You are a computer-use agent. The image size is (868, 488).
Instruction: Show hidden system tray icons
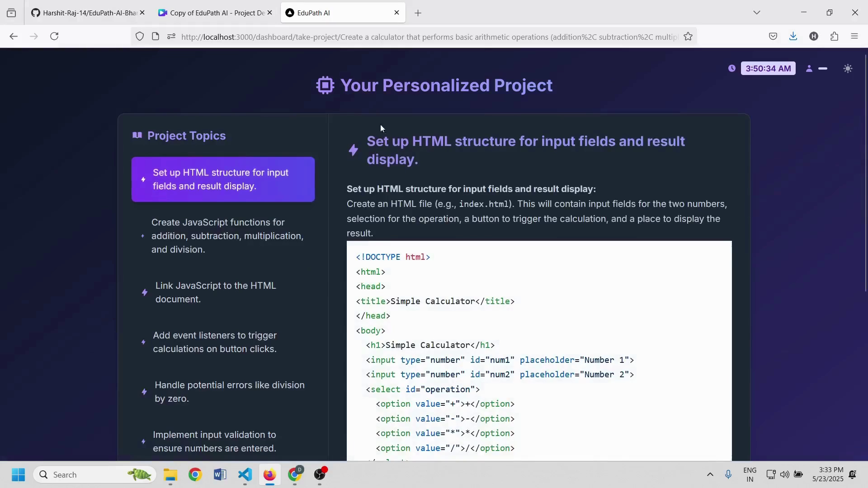tap(710, 474)
